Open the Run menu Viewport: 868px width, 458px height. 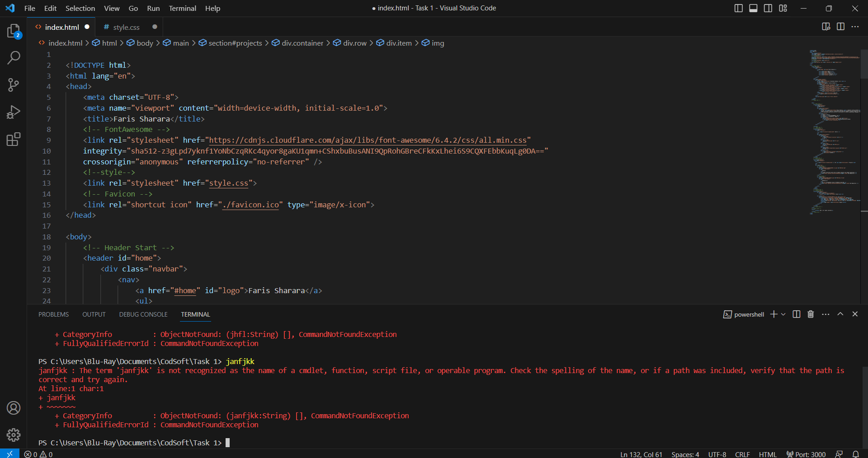[x=153, y=8]
